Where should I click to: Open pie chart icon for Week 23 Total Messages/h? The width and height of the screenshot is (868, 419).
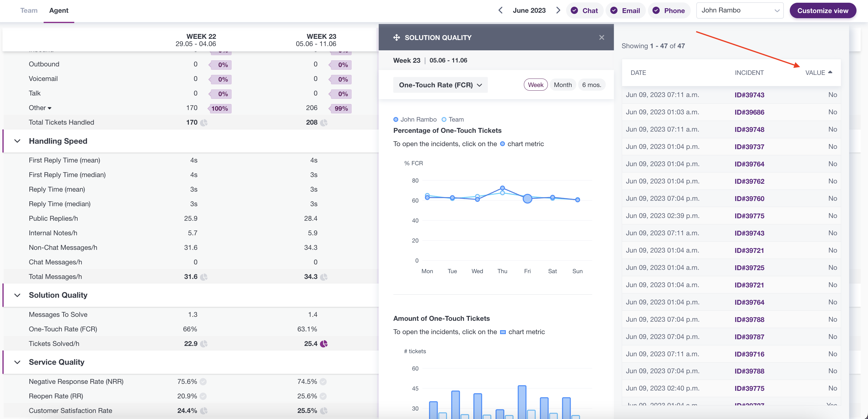[323, 277]
